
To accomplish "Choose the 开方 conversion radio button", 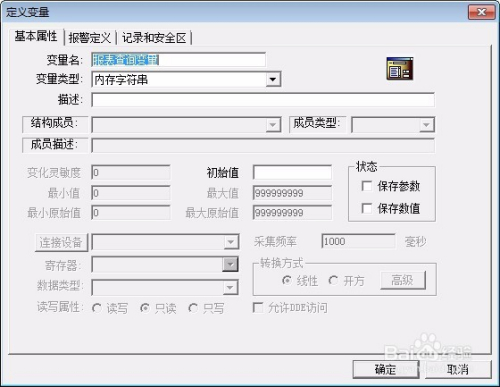I will tap(333, 280).
